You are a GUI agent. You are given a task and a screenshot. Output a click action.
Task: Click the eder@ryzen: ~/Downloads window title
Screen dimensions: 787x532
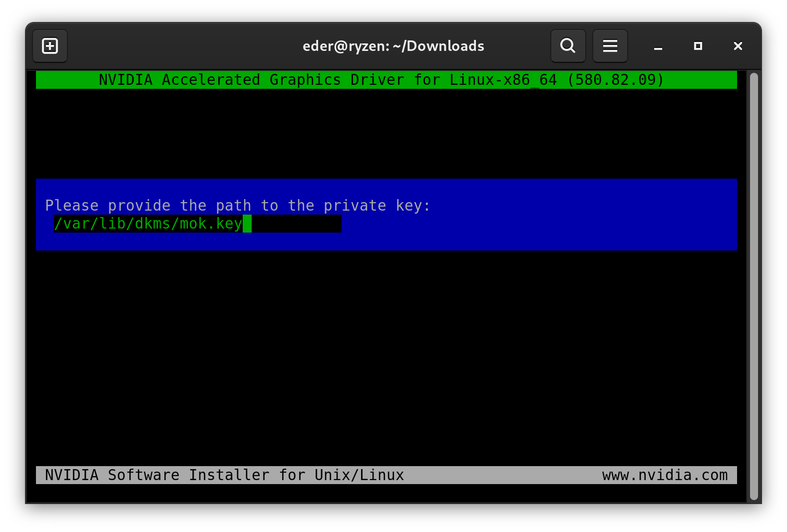pyautogui.click(x=393, y=46)
